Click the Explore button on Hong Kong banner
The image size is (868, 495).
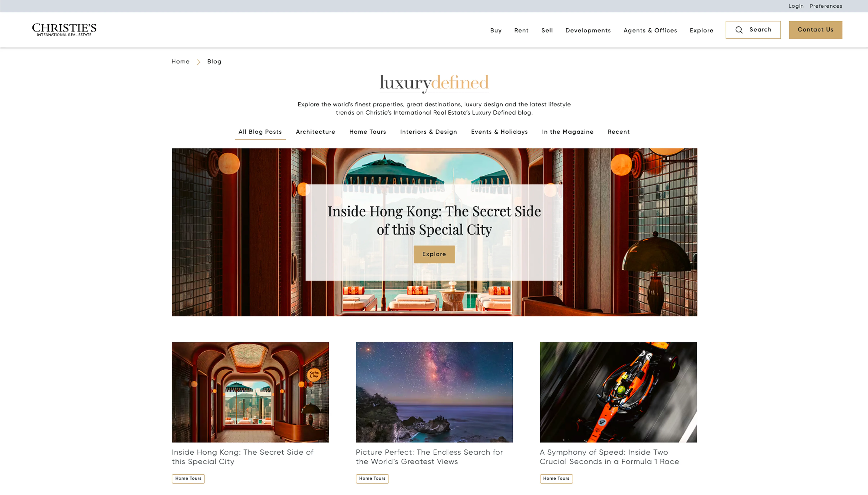pos(434,254)
